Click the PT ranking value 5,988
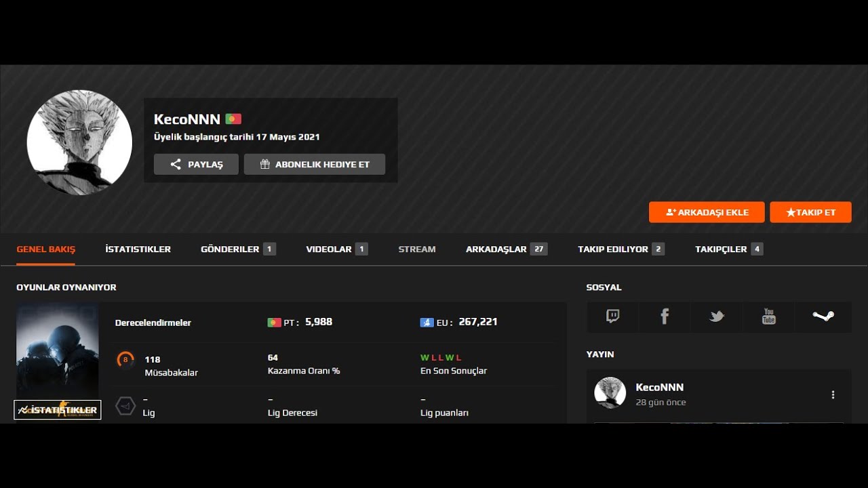The width and height of the screenshot is (868, 488). [319, 322]
